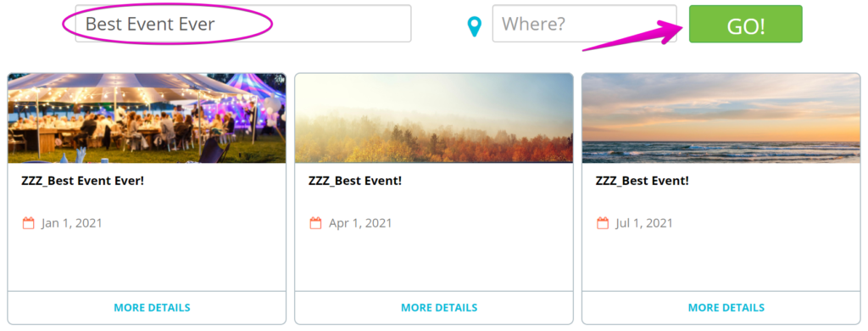
Task: View MORE DETAILS for the July event
Action: pos(726,308)
